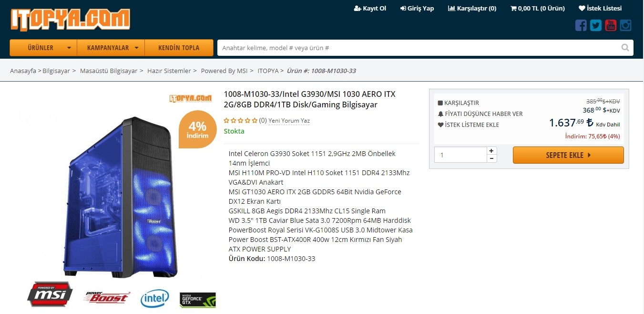Open the Twitter social icon

point(595,25)
